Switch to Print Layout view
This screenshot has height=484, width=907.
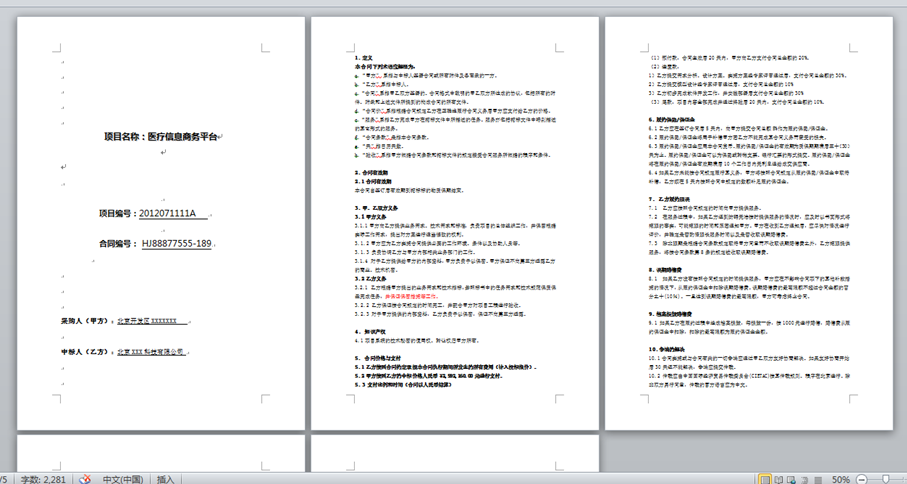[x=765, y=479]
